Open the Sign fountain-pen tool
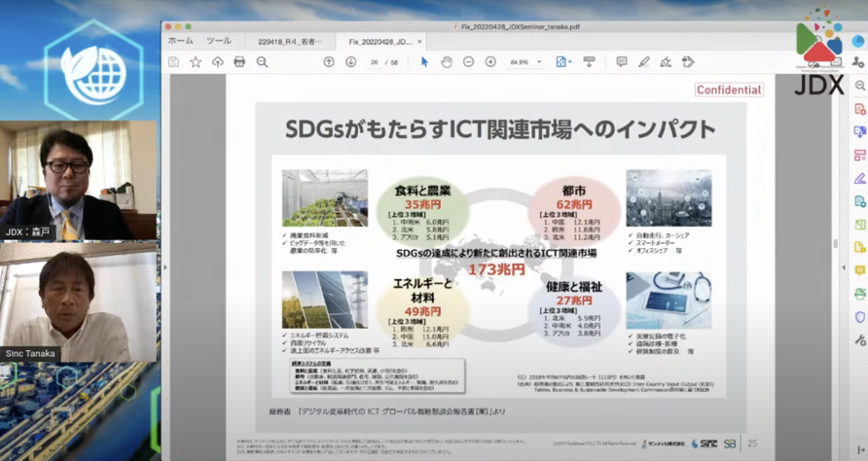This screenshot has width=868, height=461. pos(666,62)
